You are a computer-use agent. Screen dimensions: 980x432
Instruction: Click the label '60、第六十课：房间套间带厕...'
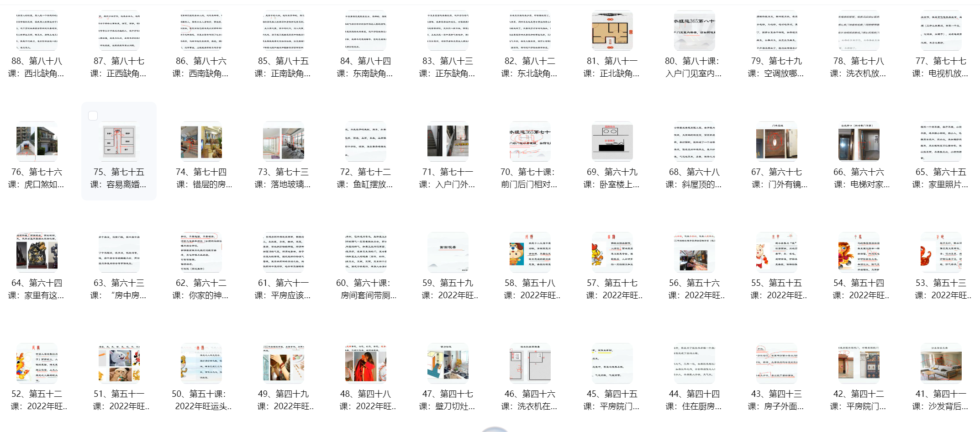point(365,289)
